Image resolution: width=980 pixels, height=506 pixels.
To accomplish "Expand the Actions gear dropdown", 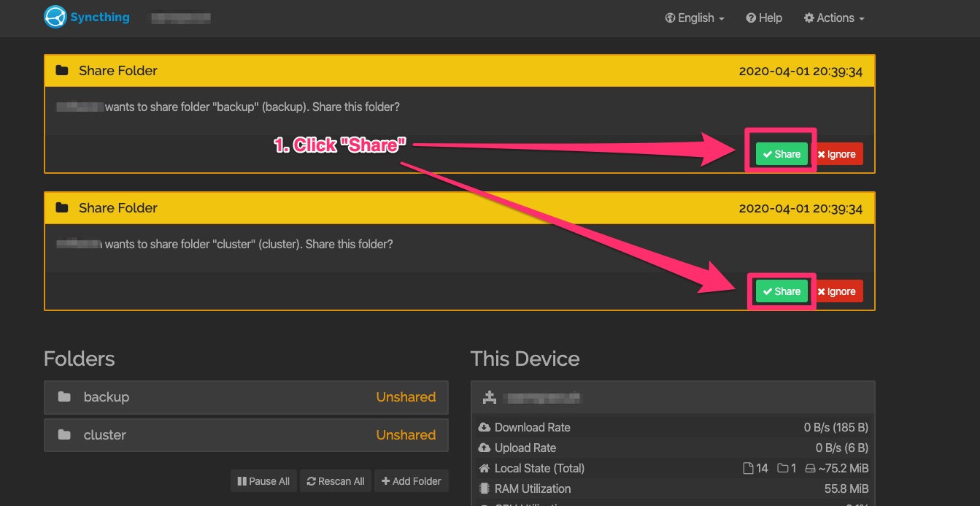I will tap(834, 18).
